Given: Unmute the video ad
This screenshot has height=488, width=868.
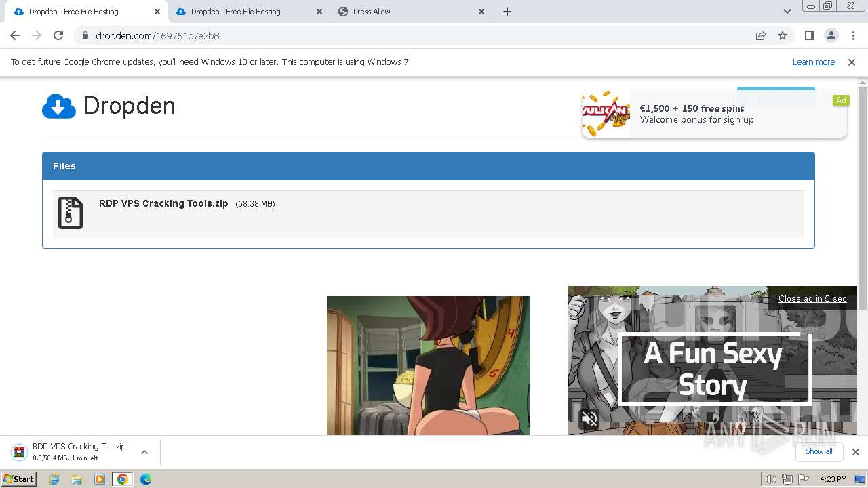Looking at the screenshot, I should (589, 418).
